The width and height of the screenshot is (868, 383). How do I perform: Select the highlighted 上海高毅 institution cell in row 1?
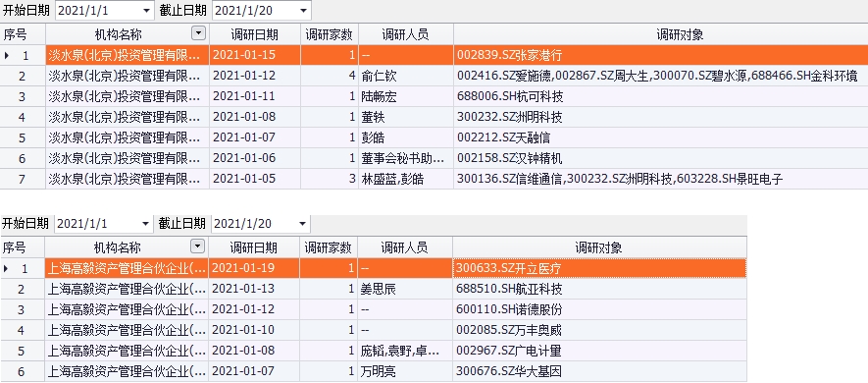tap(127, 268)
